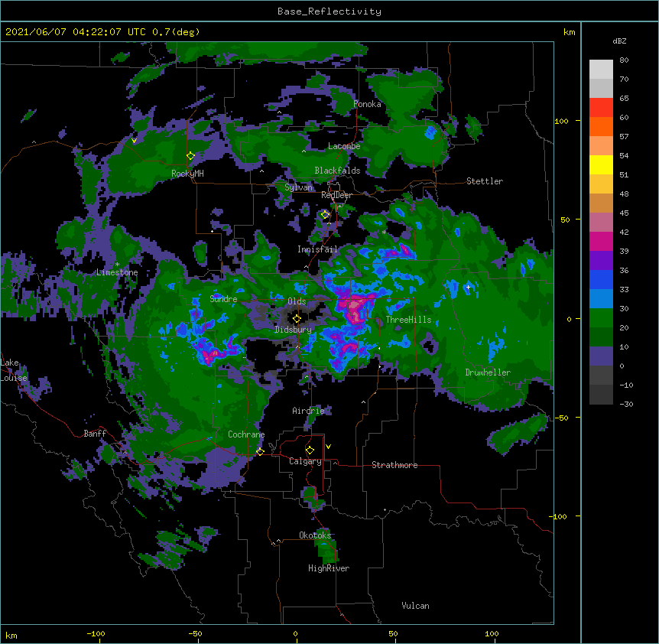The height and width of the screenshot is (644, 659).
Task: Select the purple 10 dBZ legend swatch
Action: coord(601,356)
